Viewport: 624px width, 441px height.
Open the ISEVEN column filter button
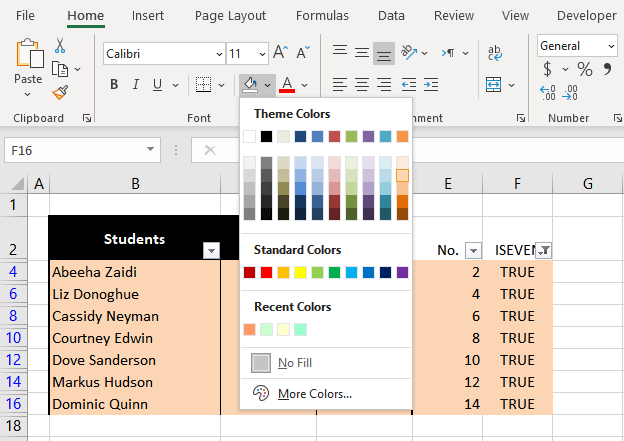pos(544,251)
